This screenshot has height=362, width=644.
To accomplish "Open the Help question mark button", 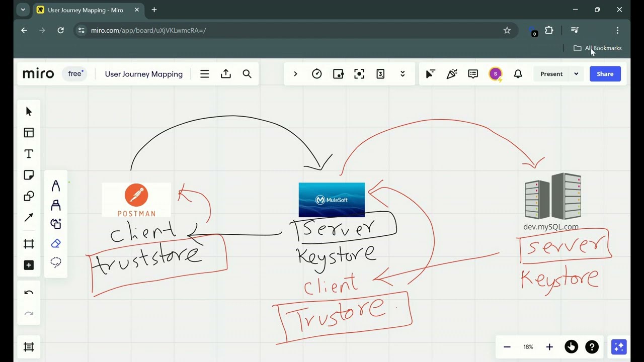I will 592,347.
